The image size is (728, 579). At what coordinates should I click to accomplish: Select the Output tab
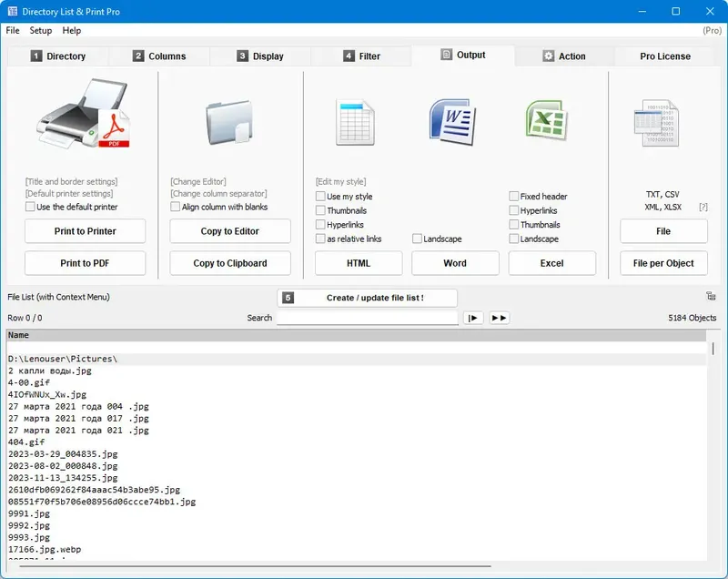tap(463, 55)
